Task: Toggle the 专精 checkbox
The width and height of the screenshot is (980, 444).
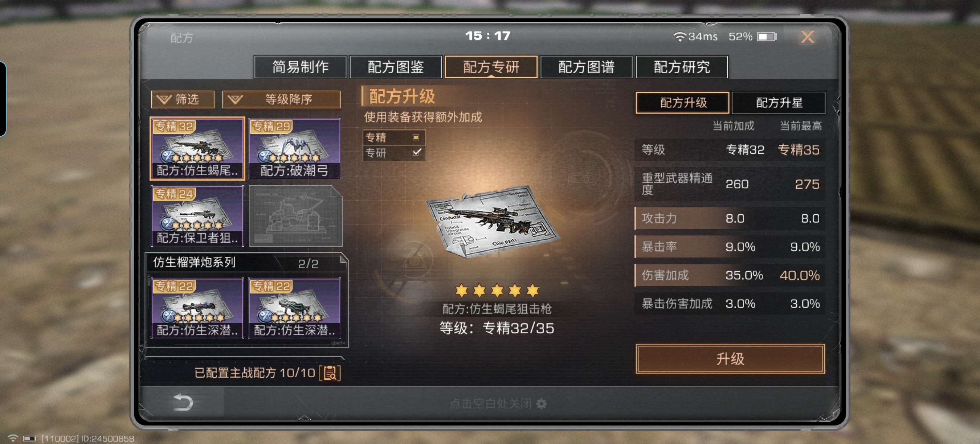Action: (416, 137)
